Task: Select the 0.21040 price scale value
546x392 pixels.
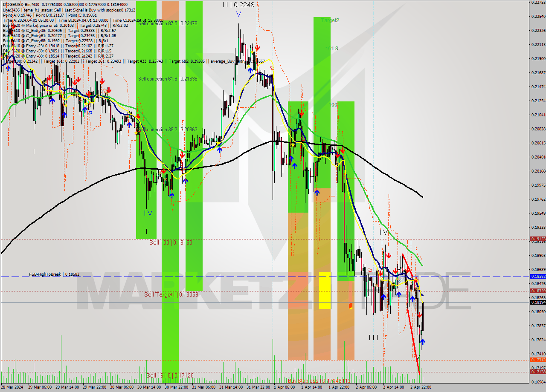Action: tap(538, 115)
